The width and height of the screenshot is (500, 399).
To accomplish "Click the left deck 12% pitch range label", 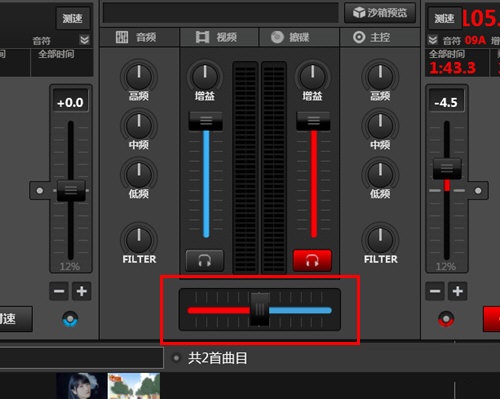I will [70, 266].
